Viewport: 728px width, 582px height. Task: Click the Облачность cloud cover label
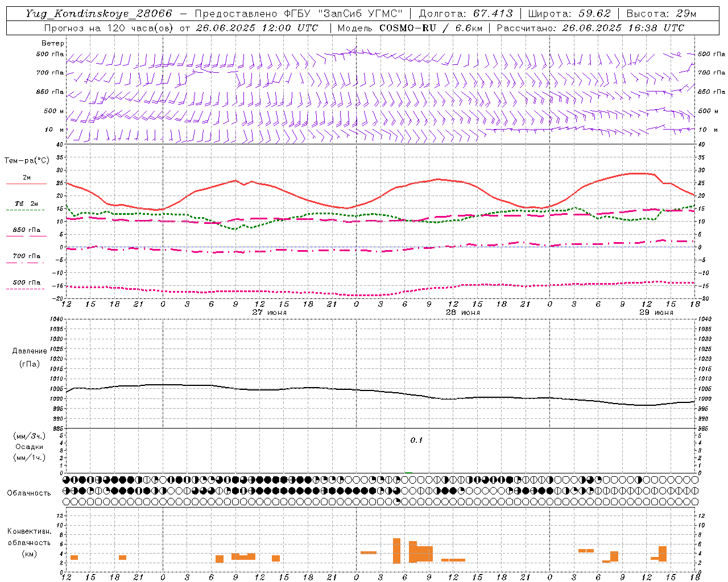29,493
